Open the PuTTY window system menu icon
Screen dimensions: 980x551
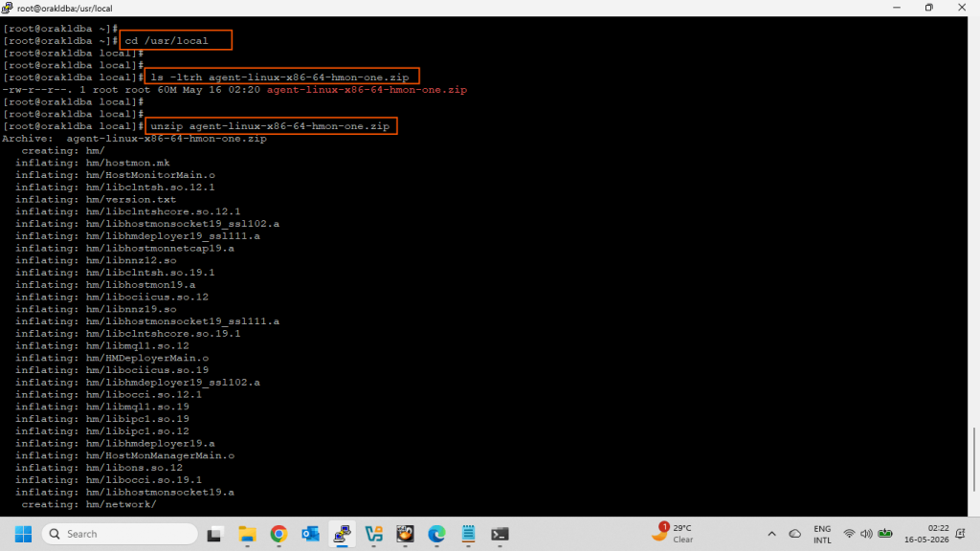click(x=7, y=8)
